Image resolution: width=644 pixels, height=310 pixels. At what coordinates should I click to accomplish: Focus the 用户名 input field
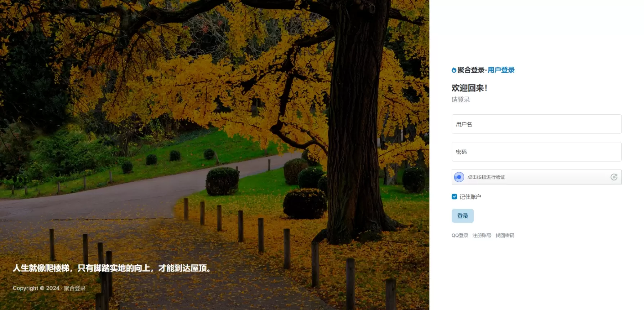[x=536, y=124]
